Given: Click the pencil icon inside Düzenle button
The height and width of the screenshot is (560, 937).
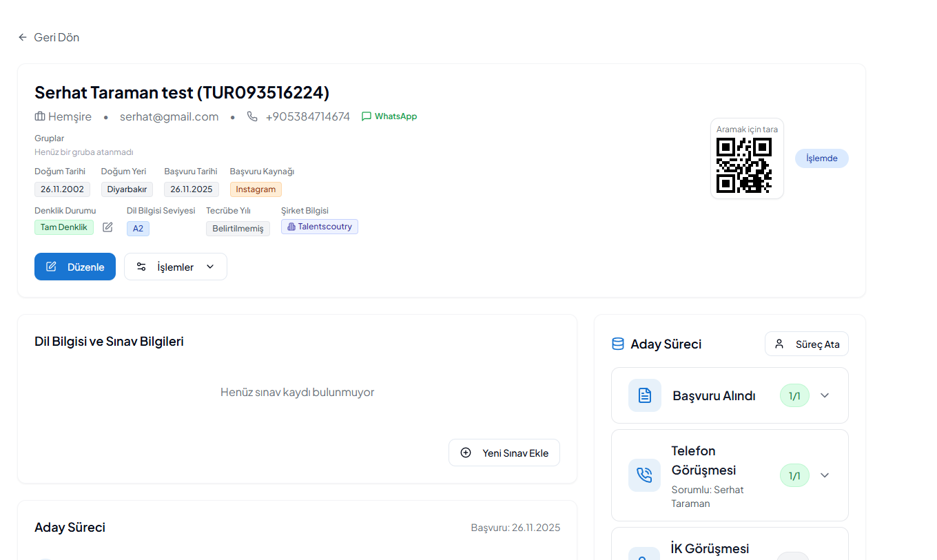Looking at the screenshot, I should 52,267.
